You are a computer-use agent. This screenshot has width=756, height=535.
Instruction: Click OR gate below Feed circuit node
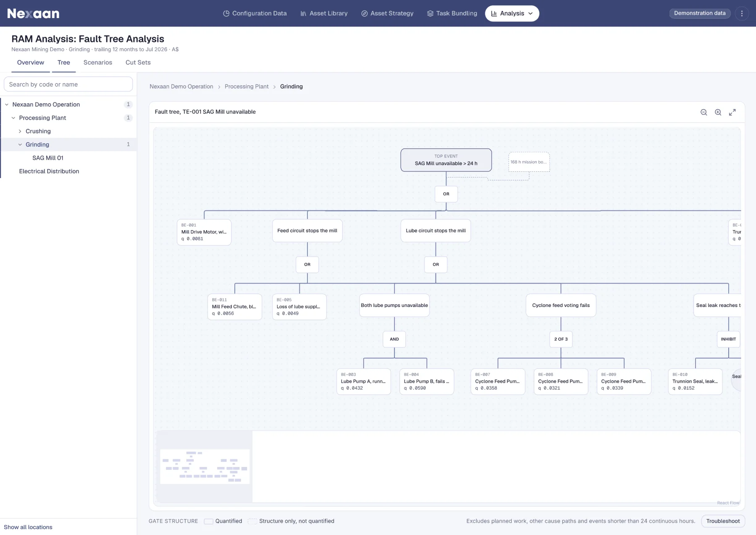pyautogui.click(x=307, y=265)
